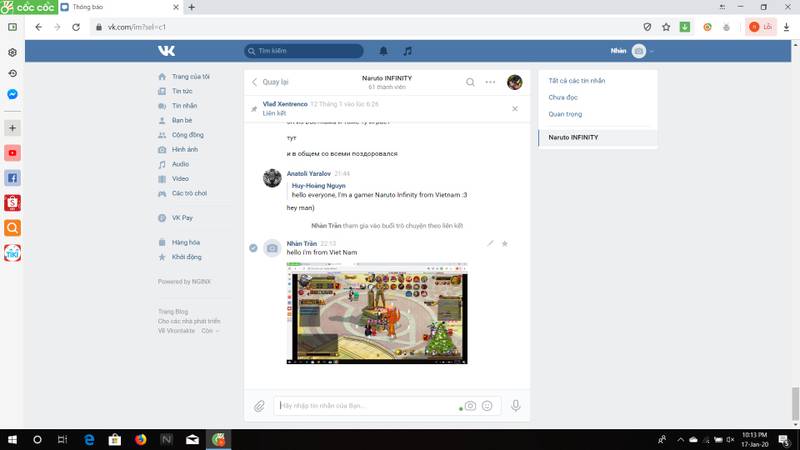Open Microsoft Edge from taskbar
The width and height of the screenshot is (800, 450).
pos(89,439)
